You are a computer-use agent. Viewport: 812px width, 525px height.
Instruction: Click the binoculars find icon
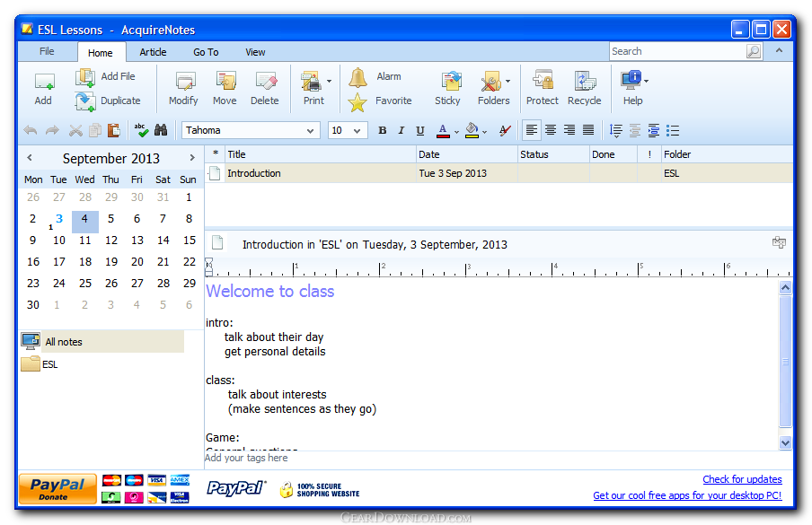(x=161, y=130)
